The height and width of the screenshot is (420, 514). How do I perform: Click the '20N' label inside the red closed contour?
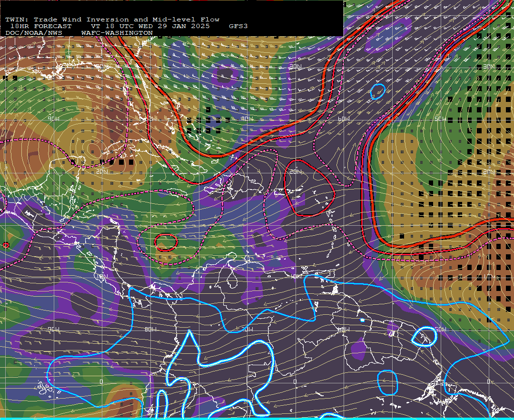point(296,171)
